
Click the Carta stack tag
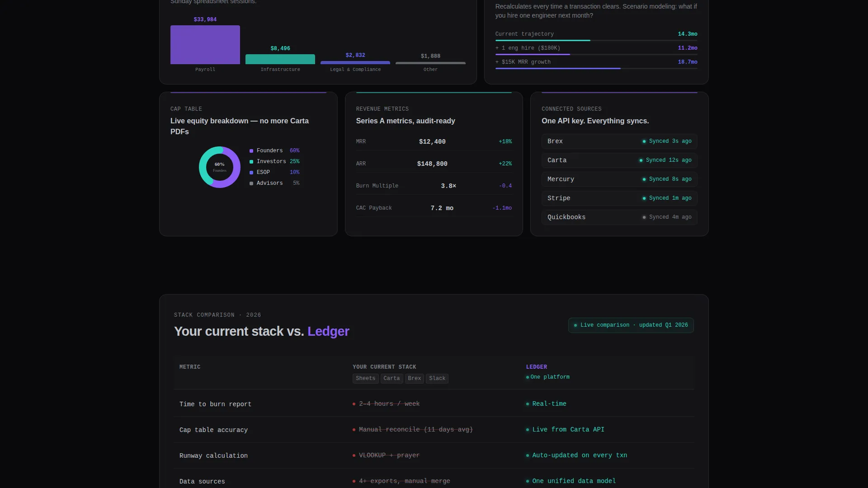tap(392, 379)
